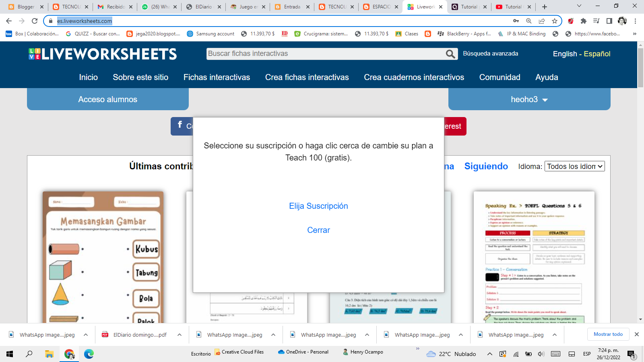The width and height of the screenshot is (644, 362).
Task: Open the Samsung account bookmark
Action: 211,34
